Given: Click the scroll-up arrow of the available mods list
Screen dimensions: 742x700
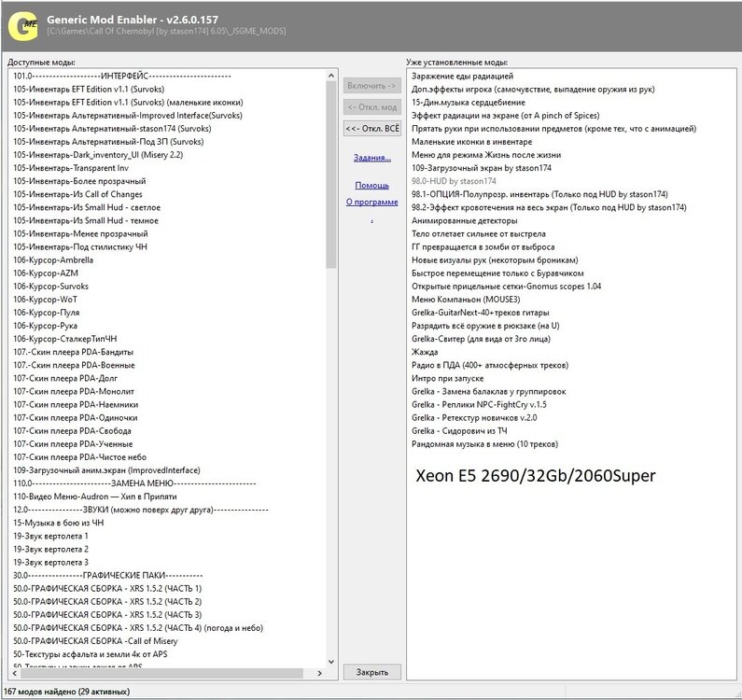Looking at the screenshot, I should (331, 76).
